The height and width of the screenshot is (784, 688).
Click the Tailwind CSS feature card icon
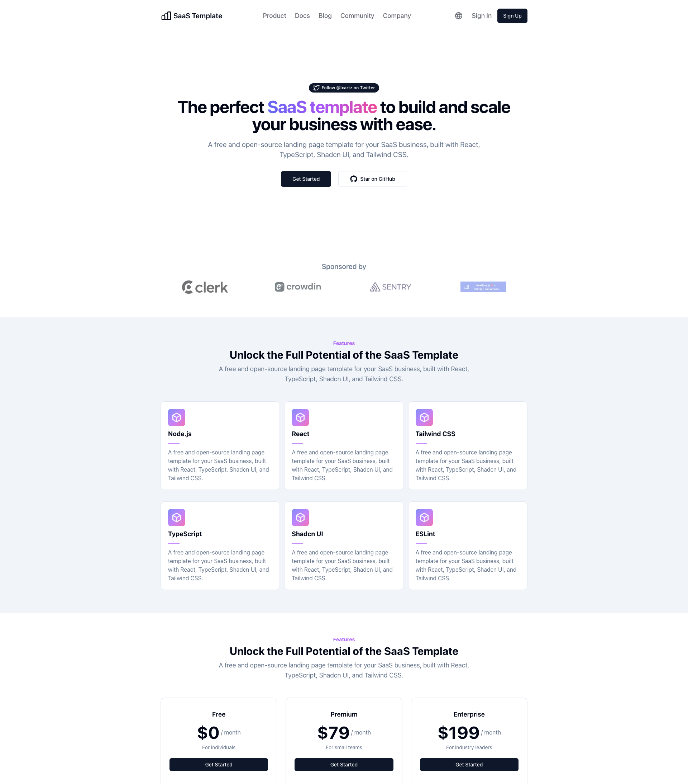click(x=424, y=417)
